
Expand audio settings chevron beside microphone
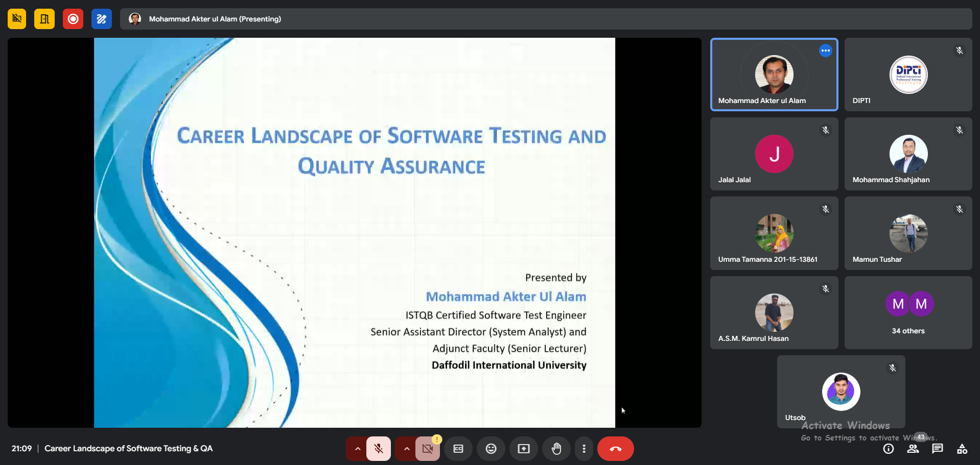point(358,449)
